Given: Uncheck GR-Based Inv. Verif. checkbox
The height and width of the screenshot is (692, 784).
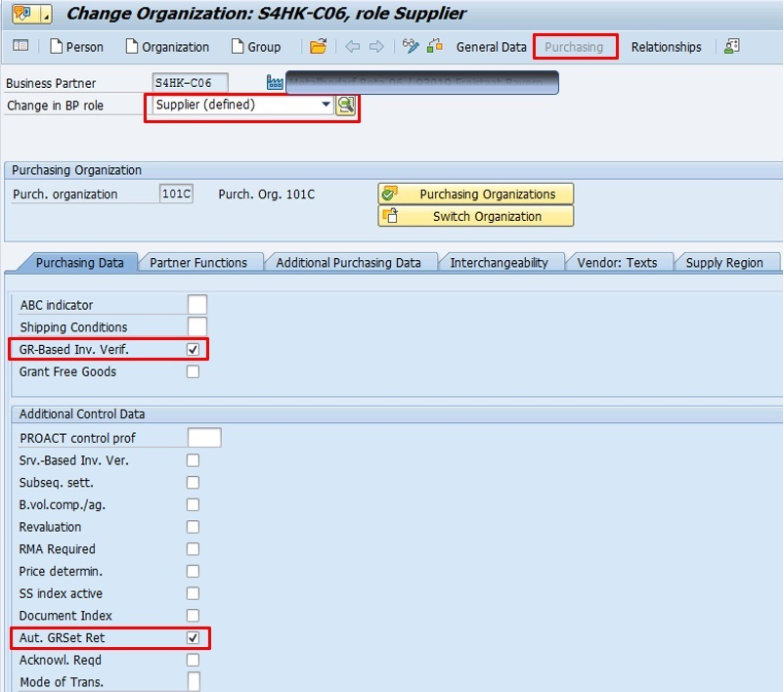Looking at the screenshot, I should pyautogui.click(x=194, y=349).
